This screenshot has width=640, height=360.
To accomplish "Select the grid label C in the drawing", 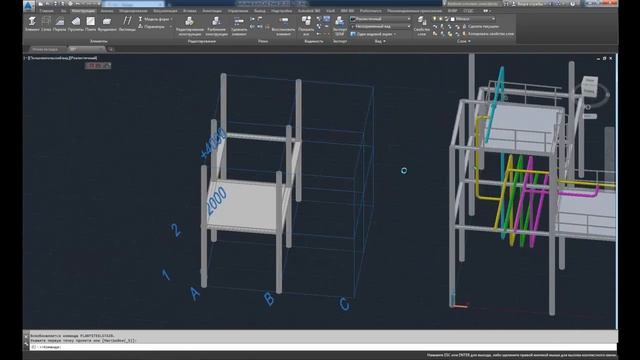I will [x=344, y=304].
